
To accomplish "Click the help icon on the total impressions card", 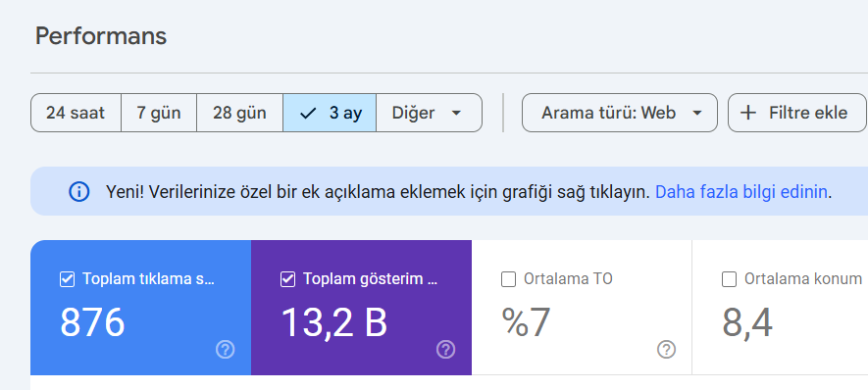I will pyautogui.click(x=445, y=350).
